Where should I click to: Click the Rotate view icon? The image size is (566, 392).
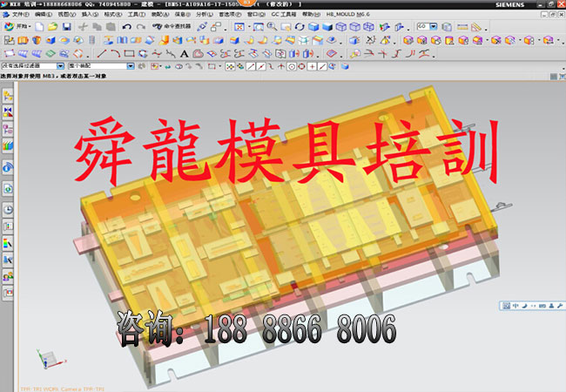[x=300, y=27]
